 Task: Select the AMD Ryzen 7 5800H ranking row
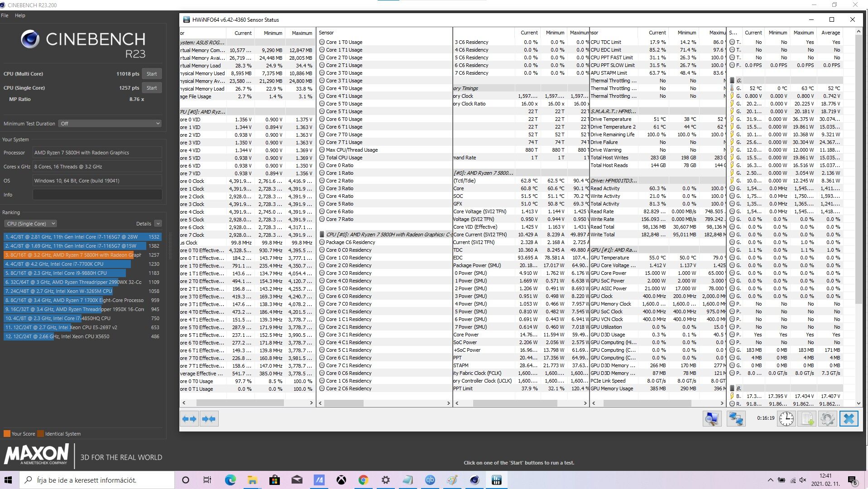click(82, 255)
